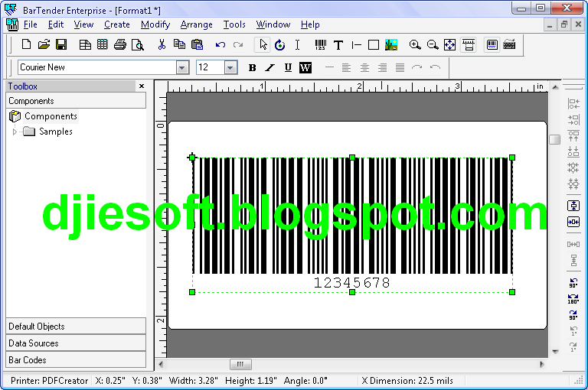
Task: Select the rotate object tool
Action: pyautogui.click(x=279, y=44)
